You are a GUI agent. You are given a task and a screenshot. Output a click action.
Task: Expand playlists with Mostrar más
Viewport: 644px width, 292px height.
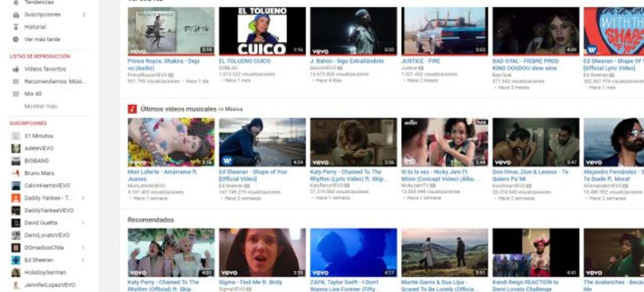coord(41,106)
